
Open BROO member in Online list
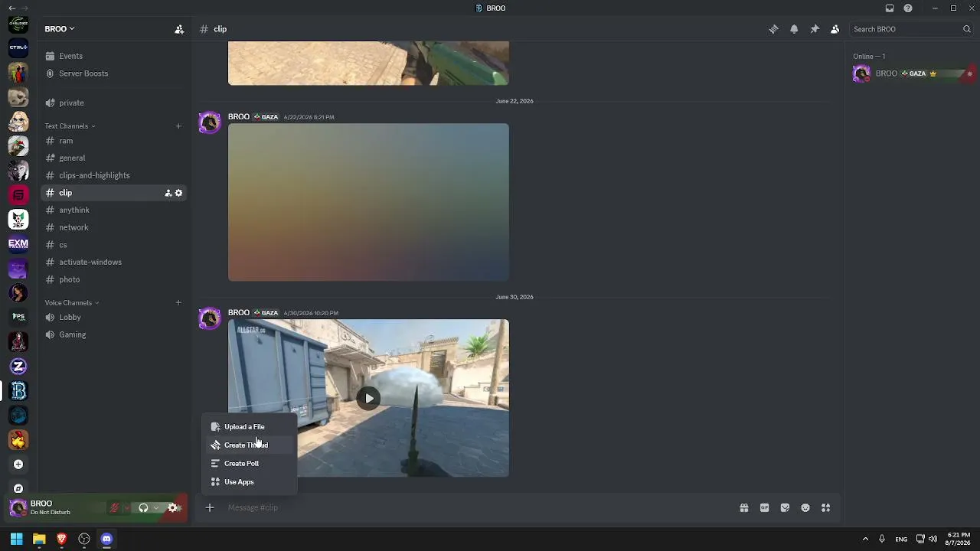pyautogui.click(x=913, y=73)
